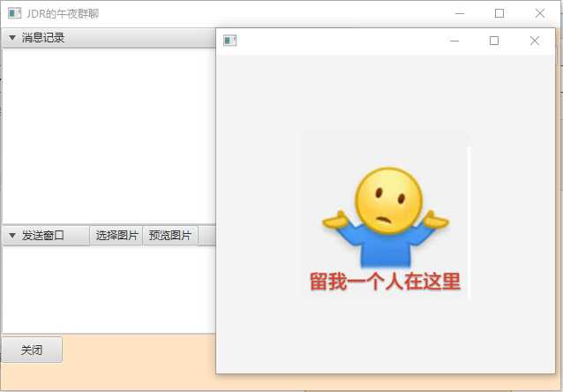Click the shrug emoji preview image
Viewport: 563px width, 392px height.
(385, 215)
